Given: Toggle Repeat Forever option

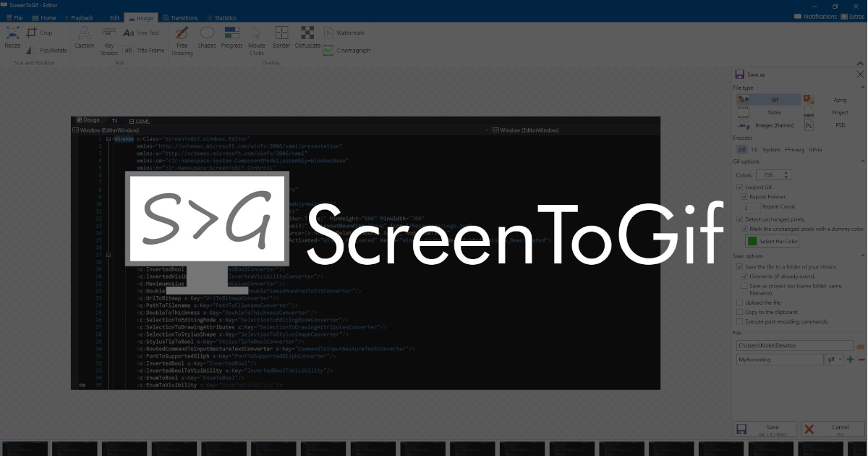Looking at the screenshot, I should [x=744, y=196].
